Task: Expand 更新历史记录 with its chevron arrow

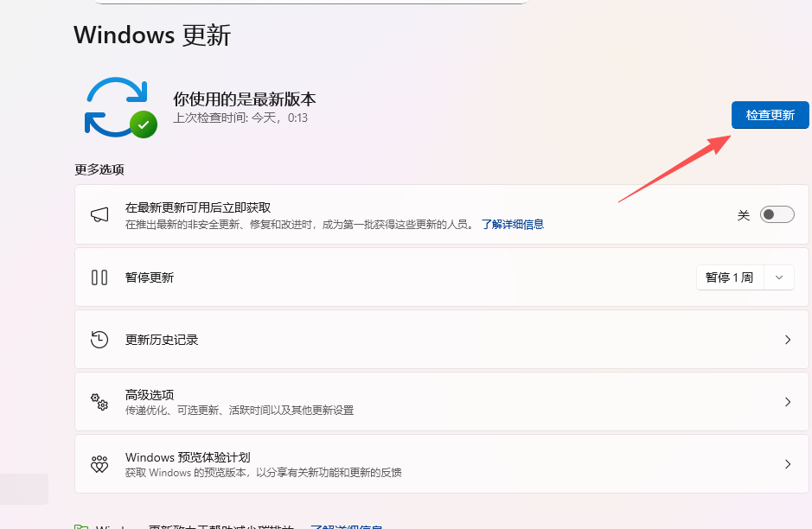Action: click(x=787, y=340)
